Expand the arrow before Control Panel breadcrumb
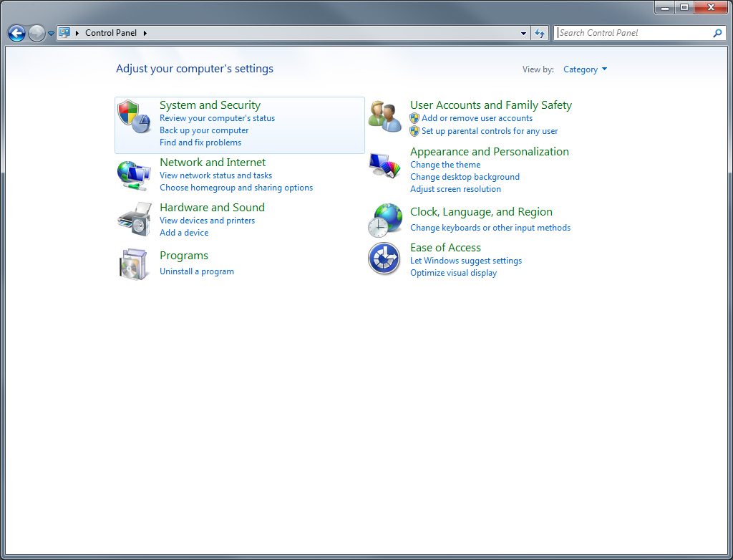 point(77,33)
